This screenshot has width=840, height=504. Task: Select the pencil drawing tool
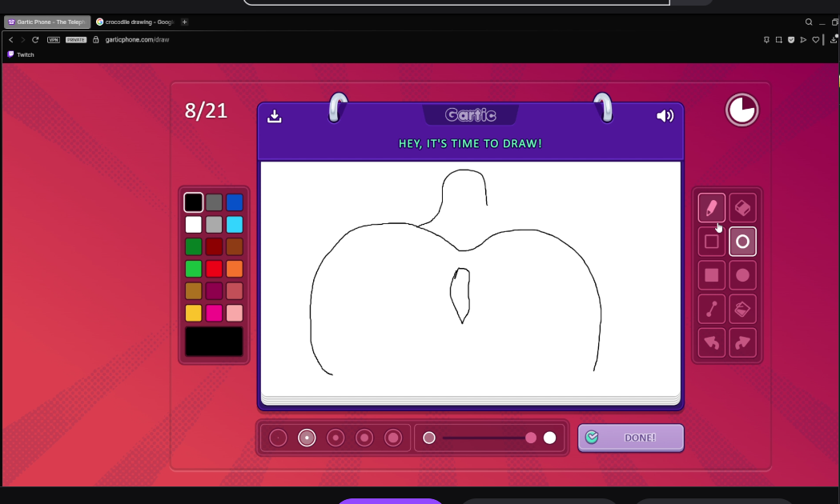click(711, 208)
